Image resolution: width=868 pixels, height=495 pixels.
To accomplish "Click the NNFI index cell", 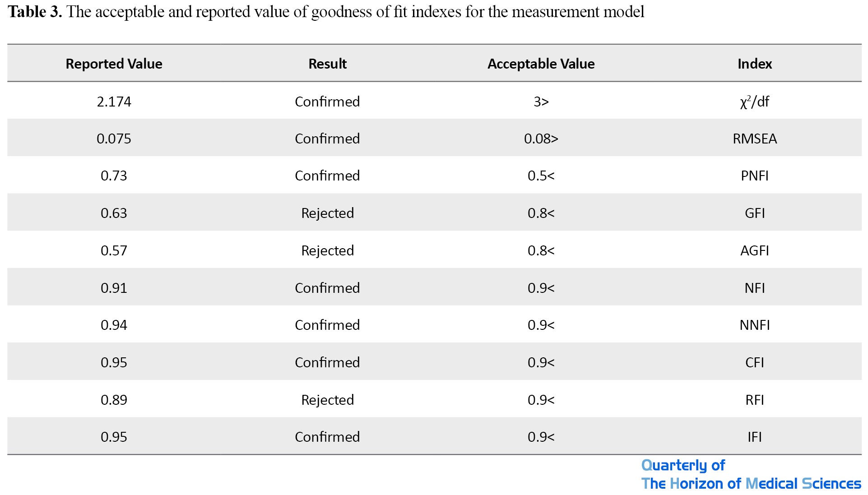I will coord(755,325).
